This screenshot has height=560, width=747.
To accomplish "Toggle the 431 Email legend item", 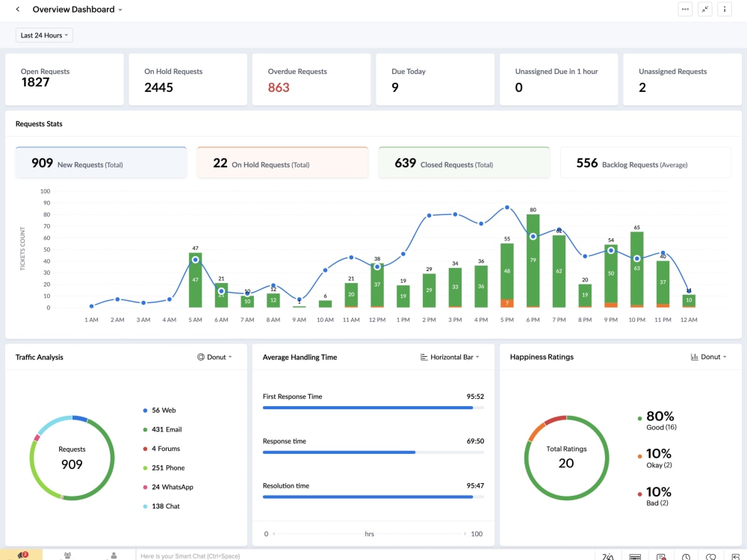I will [x=162, y=429].
